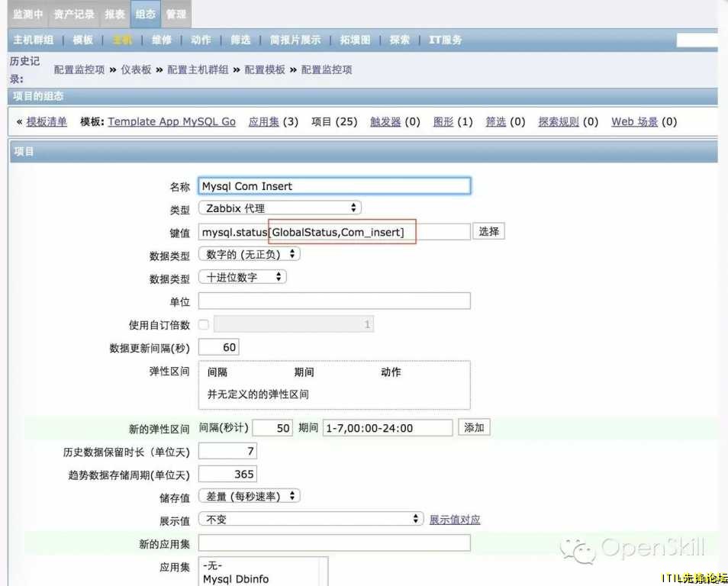This screenshot has width=728, height=586.
Task: Switch to the 资产记录 tab
Action: [74, 14]
